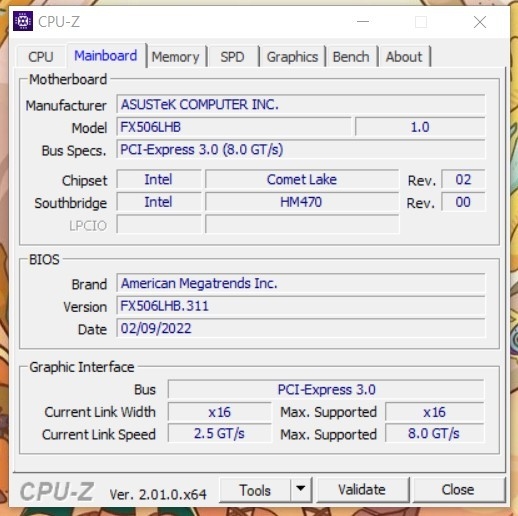Click the model revision value 1.0
518x516 pixels.
420,127
